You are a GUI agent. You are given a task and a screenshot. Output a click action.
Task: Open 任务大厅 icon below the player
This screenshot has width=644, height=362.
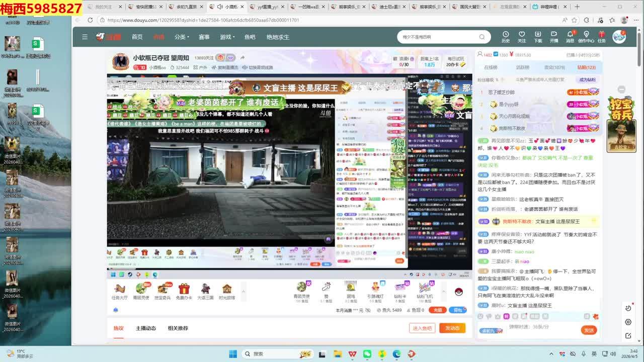click(119, 291)
